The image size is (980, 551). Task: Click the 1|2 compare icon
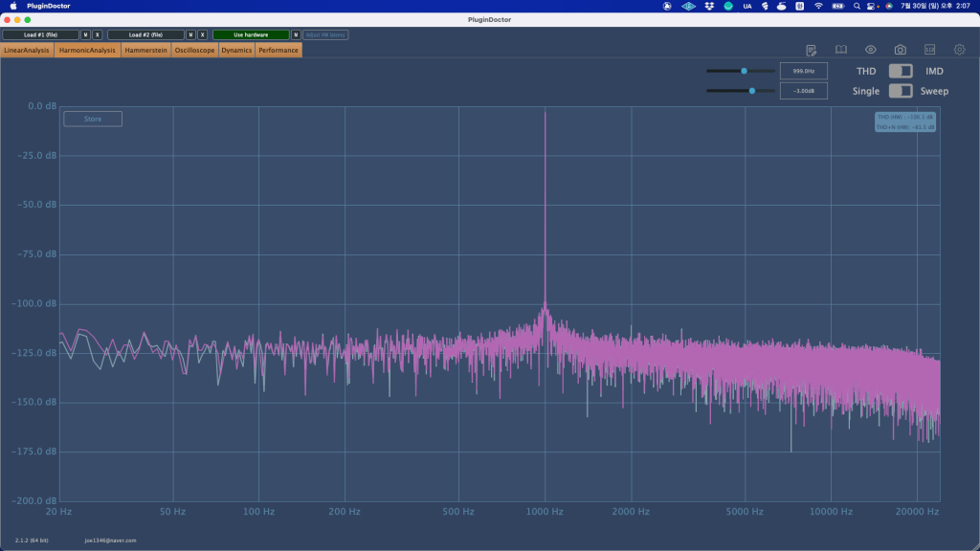tap(929, 50)
